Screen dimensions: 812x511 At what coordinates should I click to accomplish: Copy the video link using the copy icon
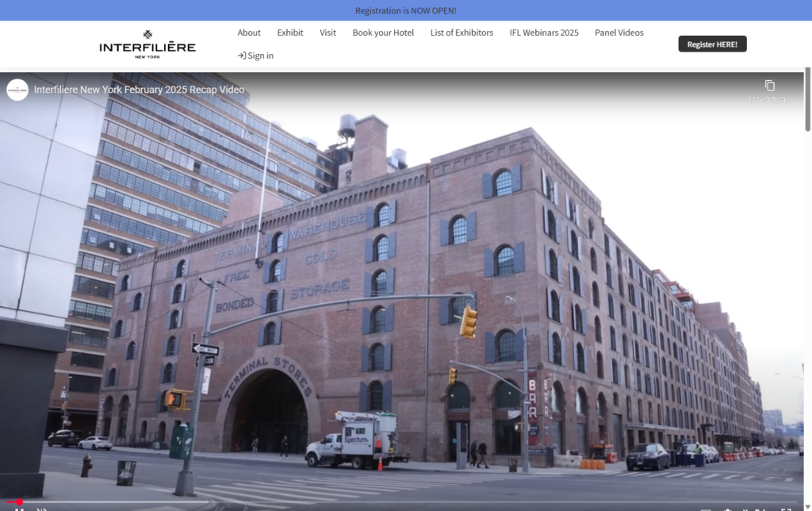[769, 86]
